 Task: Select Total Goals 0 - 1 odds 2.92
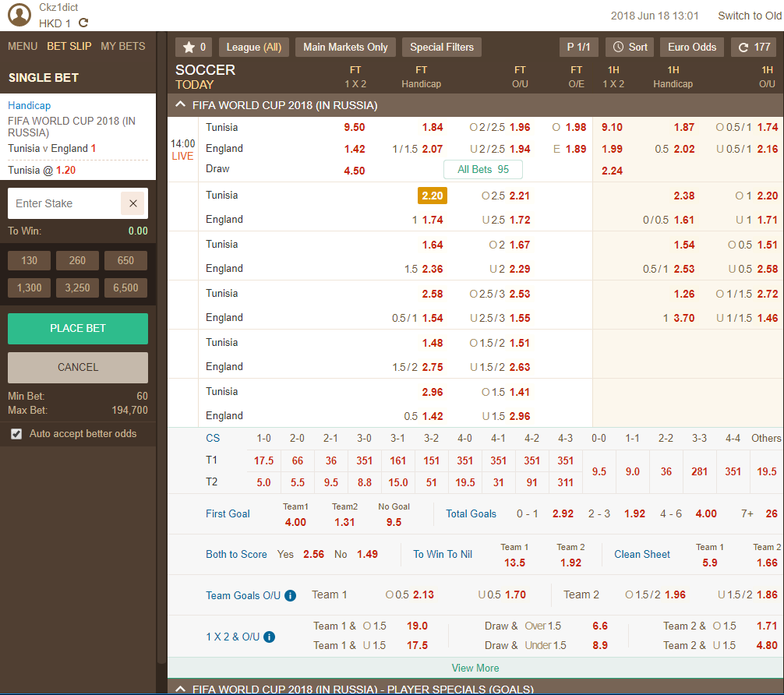pos(563,514)
